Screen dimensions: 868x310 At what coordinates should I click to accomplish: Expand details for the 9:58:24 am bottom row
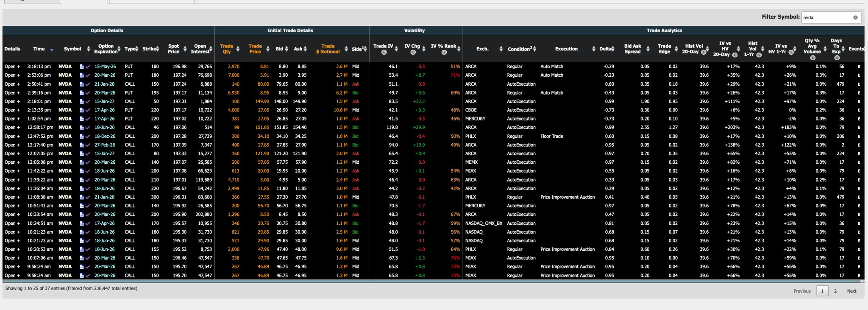click(x=12, y=276)
